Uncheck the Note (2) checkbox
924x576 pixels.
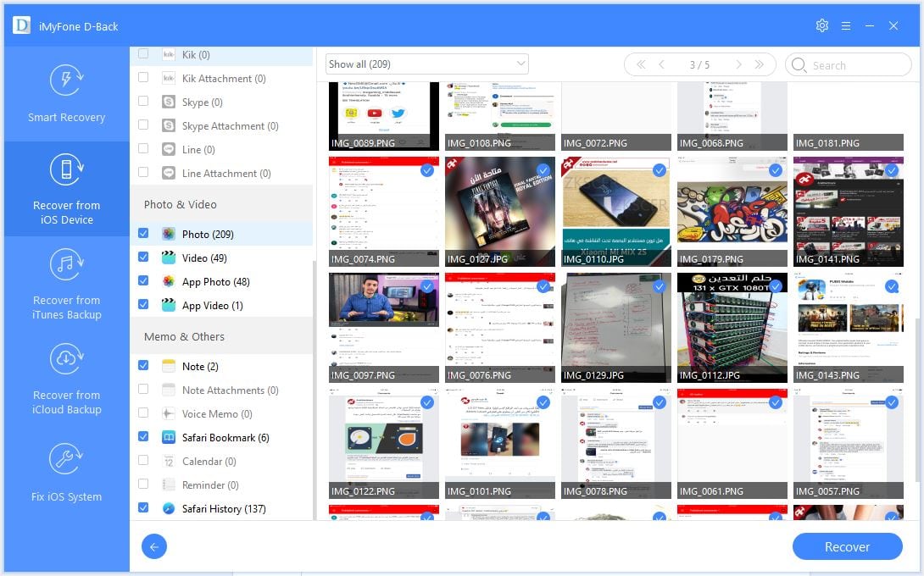pyautogui.click(x=143, y=365)
